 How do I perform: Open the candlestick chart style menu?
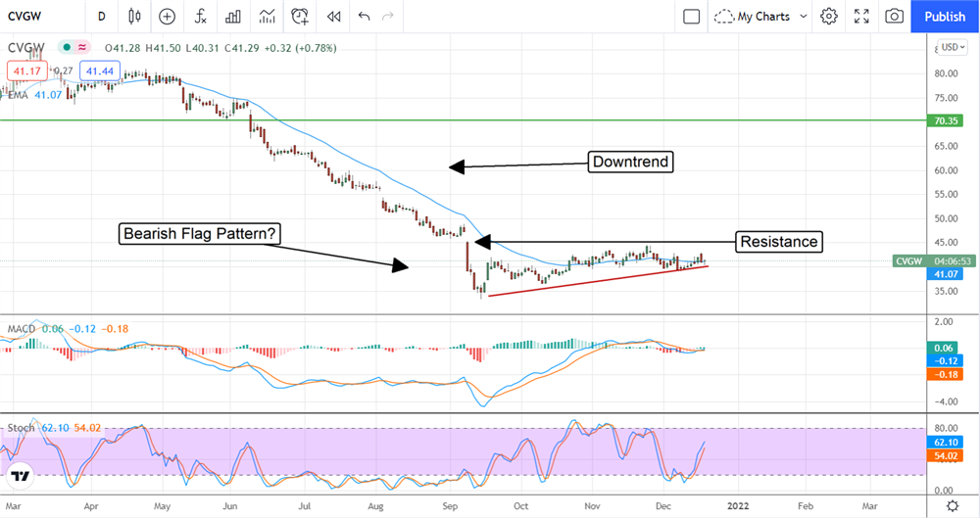(134, 17)
